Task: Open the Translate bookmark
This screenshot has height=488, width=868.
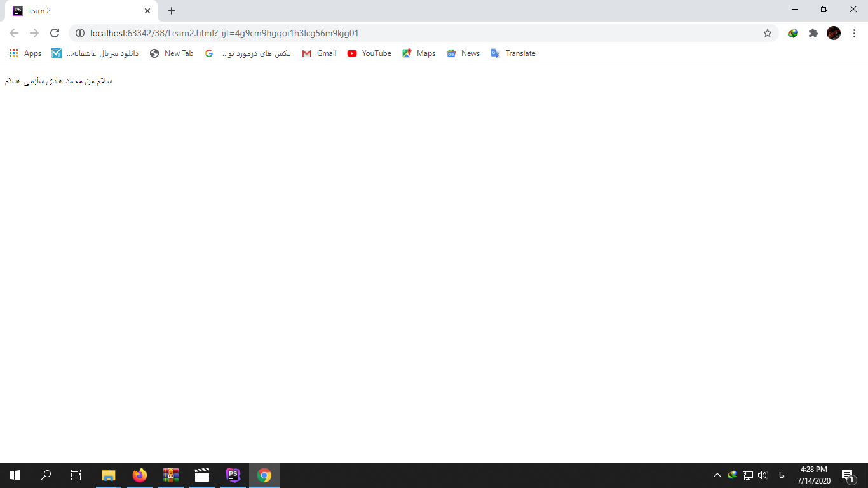Action: (513, 53)
